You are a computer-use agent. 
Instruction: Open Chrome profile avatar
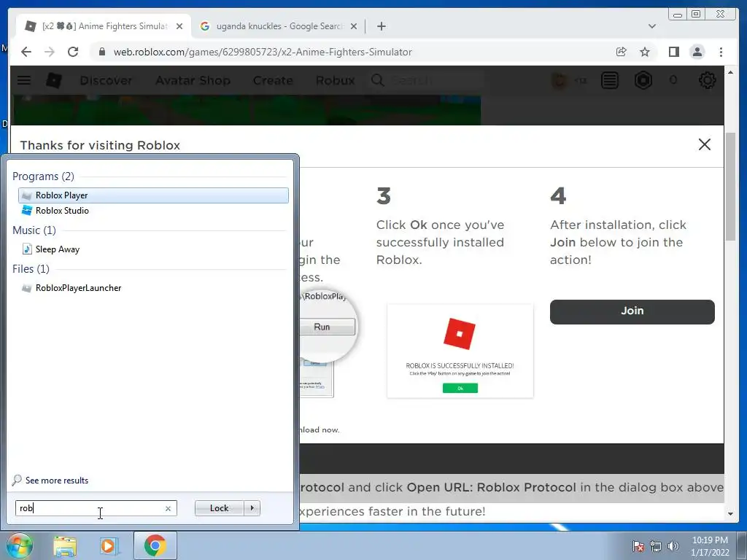pos(697,52)
